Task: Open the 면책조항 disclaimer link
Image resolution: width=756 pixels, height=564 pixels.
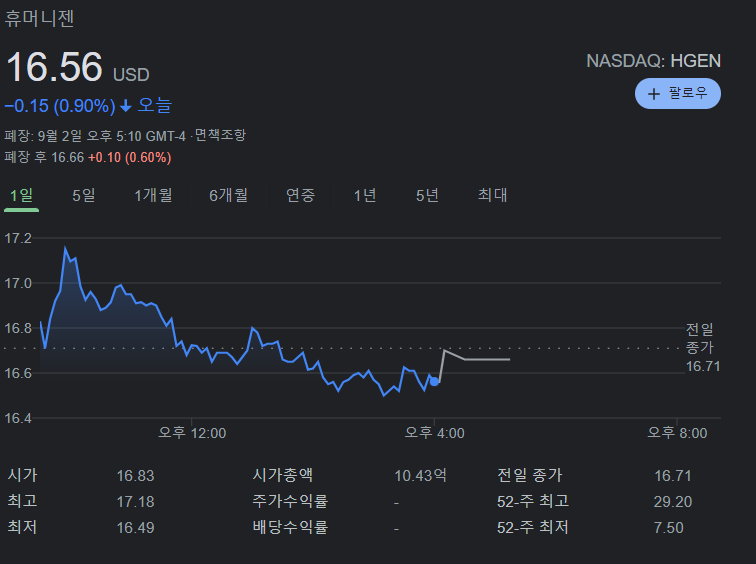Action: click(x=220, y=135)
